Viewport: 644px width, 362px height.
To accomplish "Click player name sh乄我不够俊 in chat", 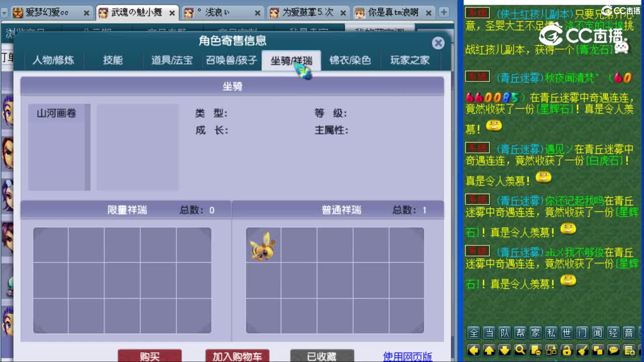I will 575,252.
